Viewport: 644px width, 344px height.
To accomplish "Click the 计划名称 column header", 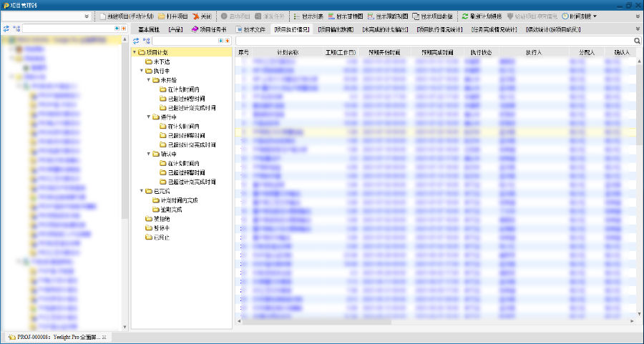I will pyautogui.click(x=288, y=52).
